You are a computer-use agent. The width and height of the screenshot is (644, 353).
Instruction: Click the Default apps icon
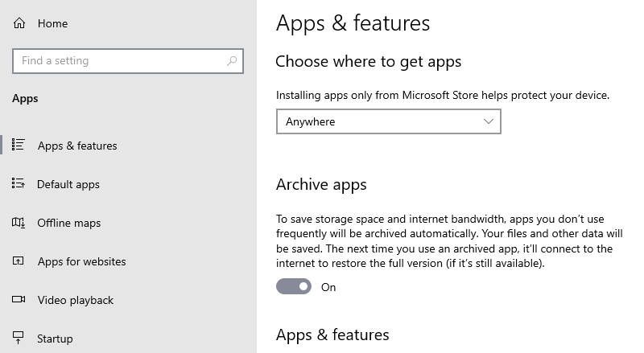[x=18, y=183]
